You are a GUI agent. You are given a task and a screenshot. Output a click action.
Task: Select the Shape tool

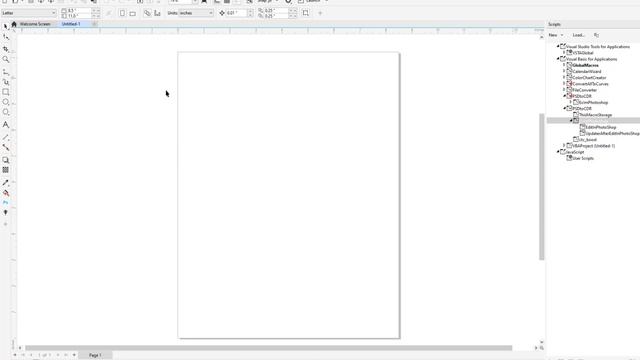(6, 38)
